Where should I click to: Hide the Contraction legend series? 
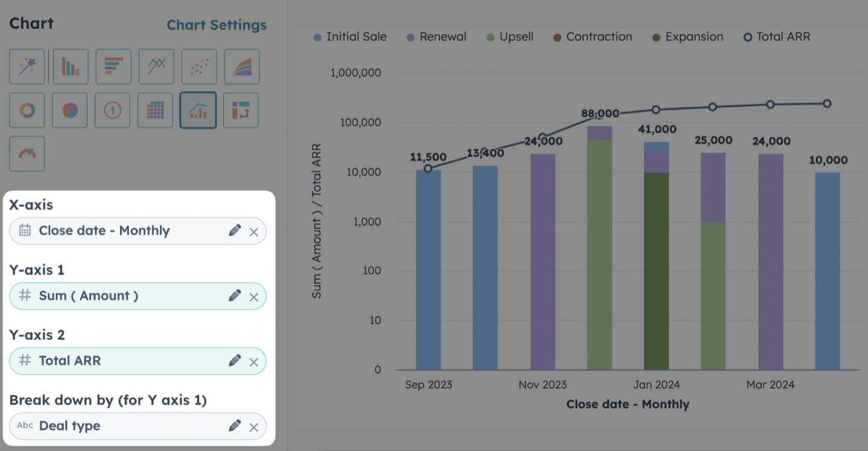click(x=593, y=37)
